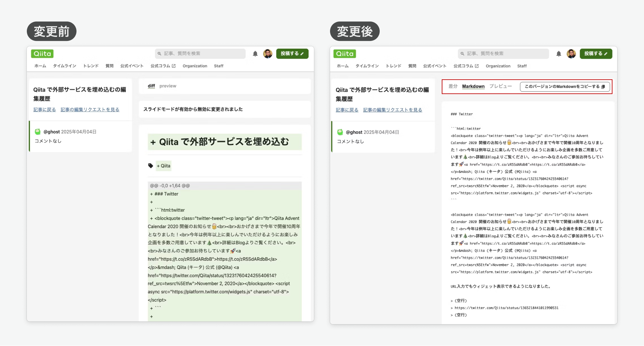Follow 記事に戻る link in 変更後

(347, 110)
